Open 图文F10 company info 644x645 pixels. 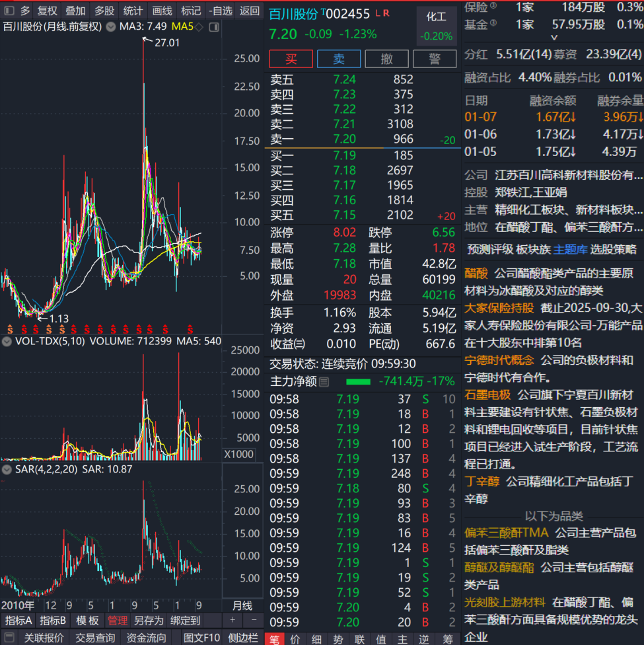pyautogui.click(x=201, y=638)
